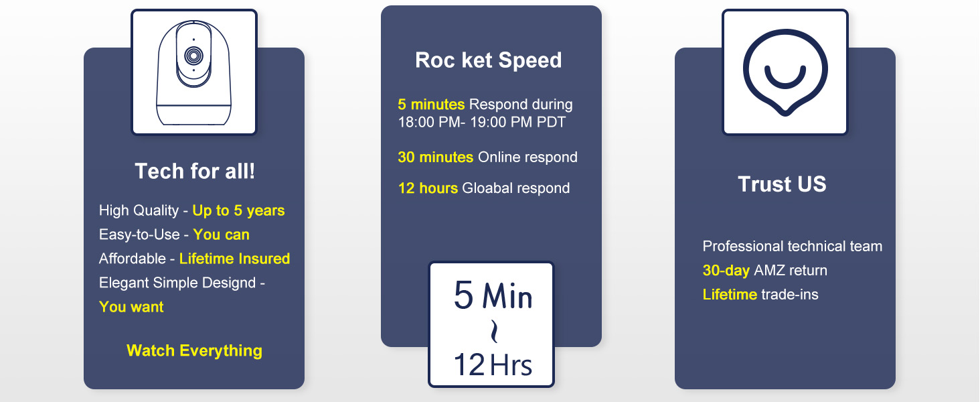Click the 'Lifetime trade-ins' line
980x402 pixels.
(760, 295)
